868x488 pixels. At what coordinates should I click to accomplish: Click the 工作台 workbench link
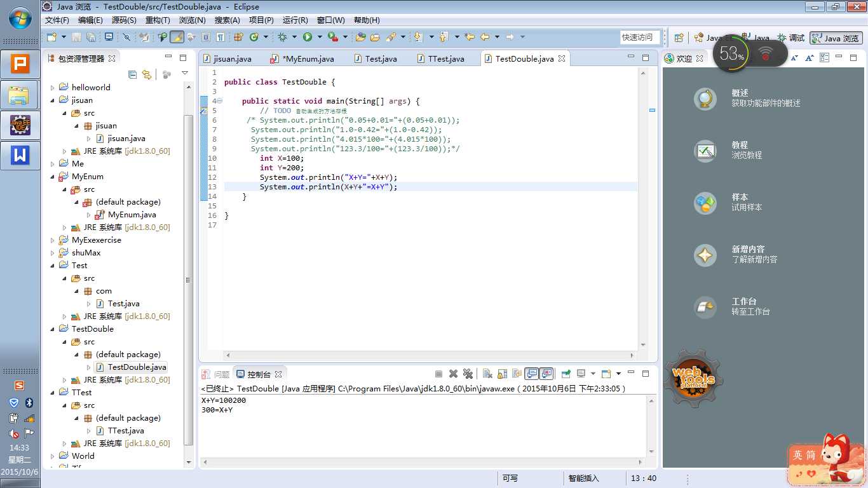744,301
